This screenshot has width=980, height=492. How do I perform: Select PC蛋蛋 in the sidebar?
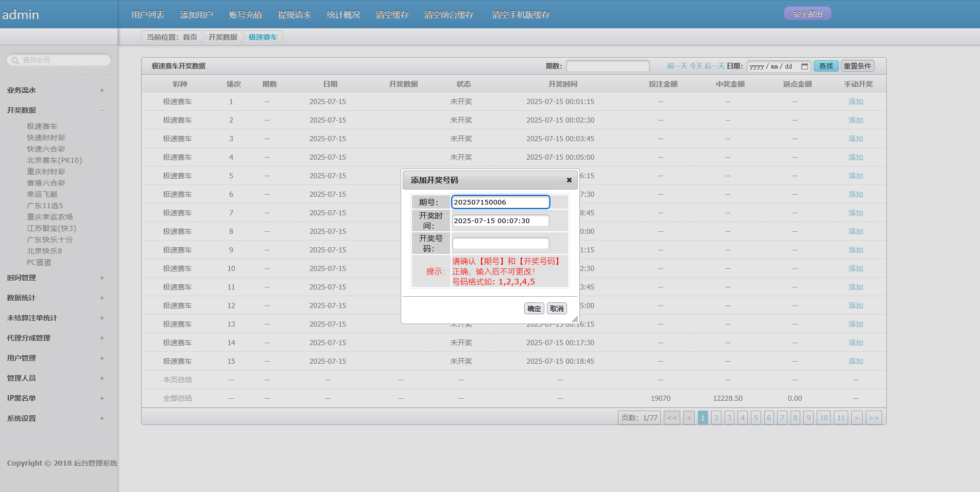click(39, 262)
